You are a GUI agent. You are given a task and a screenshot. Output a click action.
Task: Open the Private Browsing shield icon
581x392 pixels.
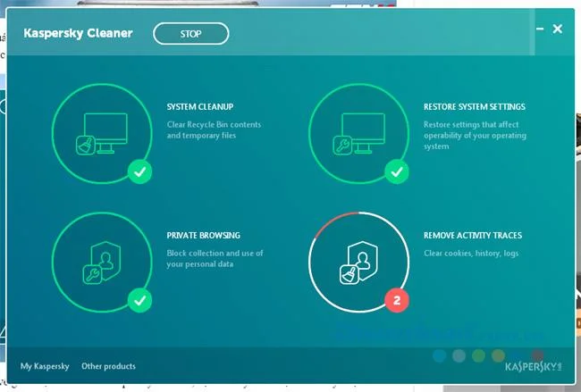102,263
